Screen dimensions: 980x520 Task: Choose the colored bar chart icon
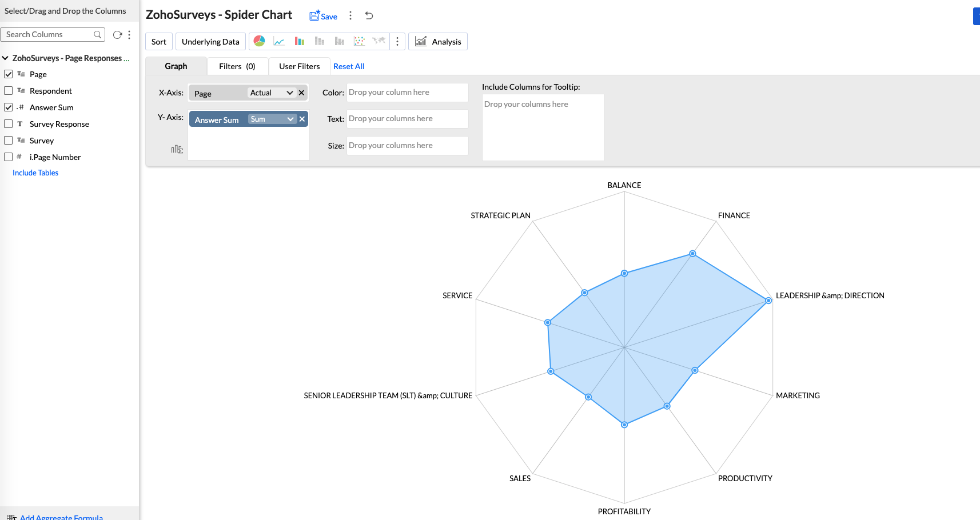pos(299,41)
